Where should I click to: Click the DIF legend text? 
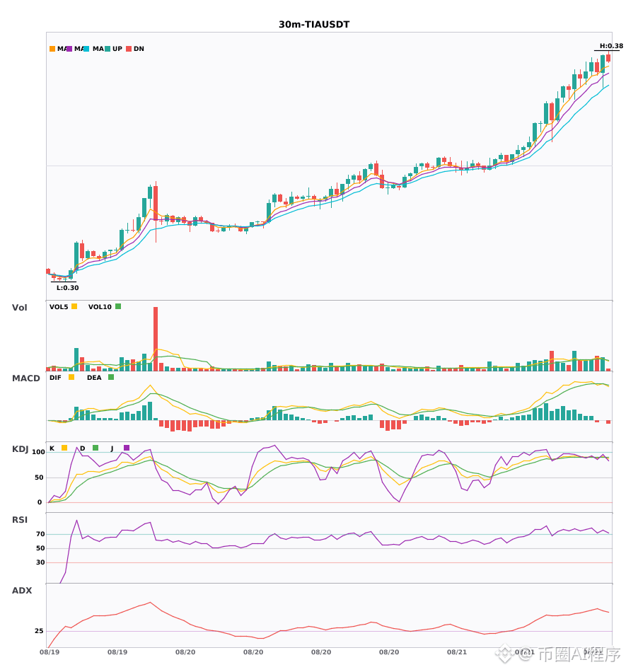coord(55,378)
